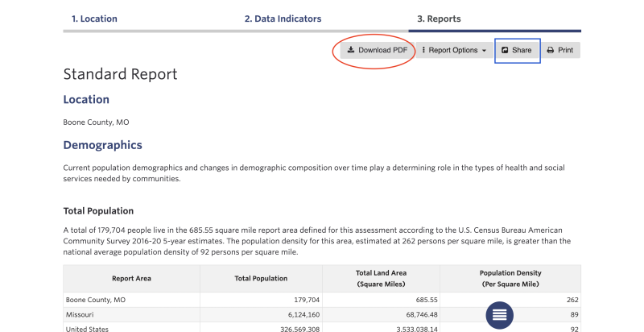Viewport: 644px width, 332px height.
Task: Open the Report Options dropdown
Action: pos(454,50)
